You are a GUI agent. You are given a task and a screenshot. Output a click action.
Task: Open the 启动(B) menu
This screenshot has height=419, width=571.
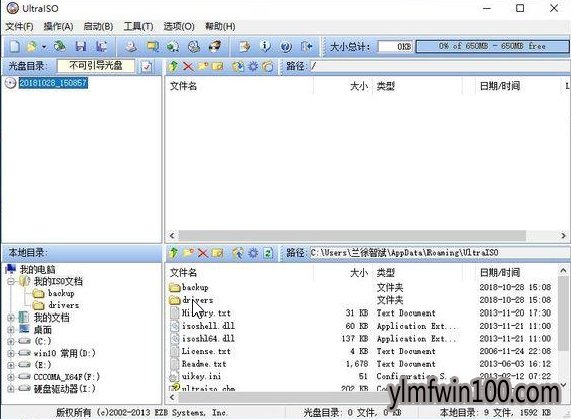coord(98,27)
